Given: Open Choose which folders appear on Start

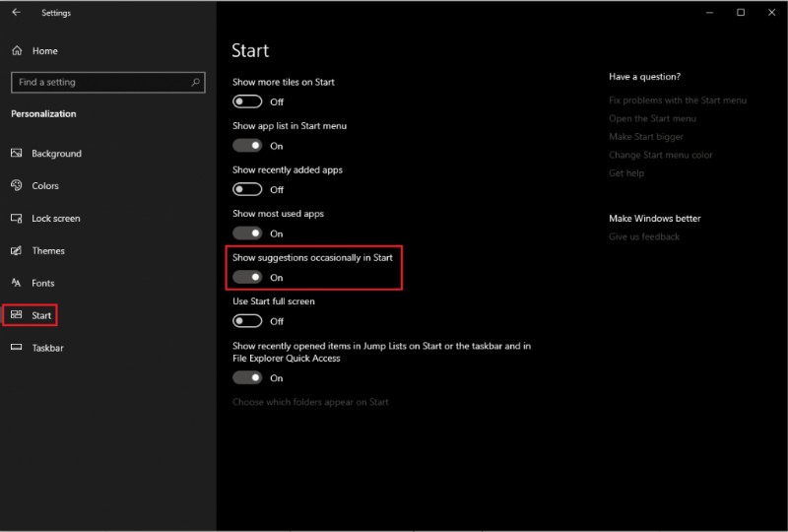Looking at the screenshot, I should [310, 402].
